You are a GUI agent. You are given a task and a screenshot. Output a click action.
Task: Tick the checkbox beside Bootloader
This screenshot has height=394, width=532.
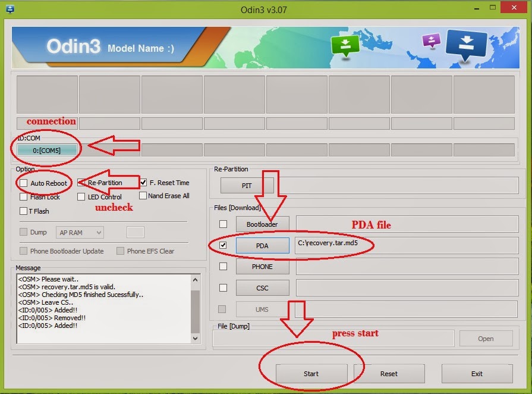(223, 224)
